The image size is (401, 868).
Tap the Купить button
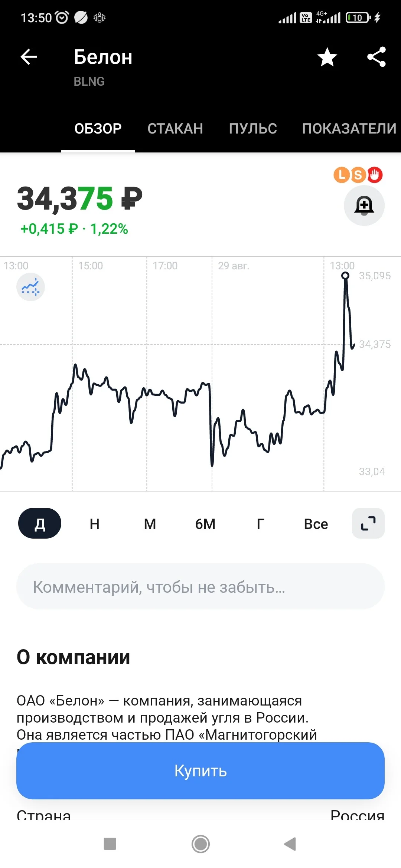(x=200, y=770)
